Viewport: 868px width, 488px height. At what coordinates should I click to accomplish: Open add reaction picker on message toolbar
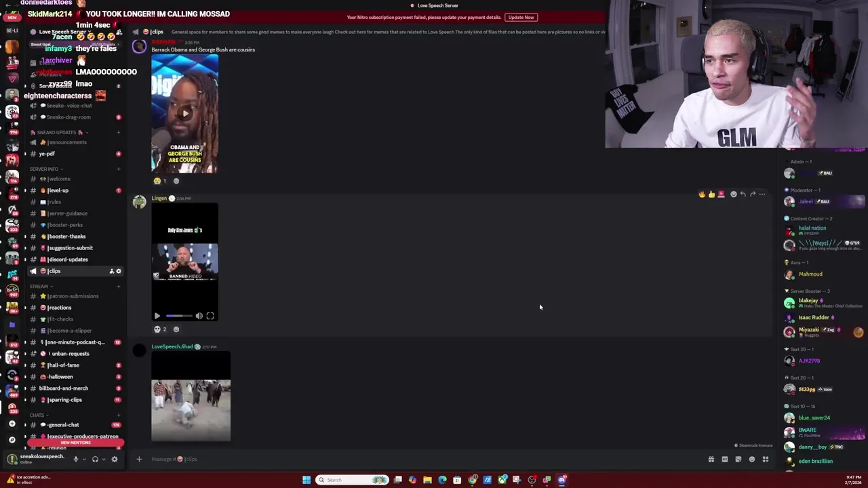733,195
